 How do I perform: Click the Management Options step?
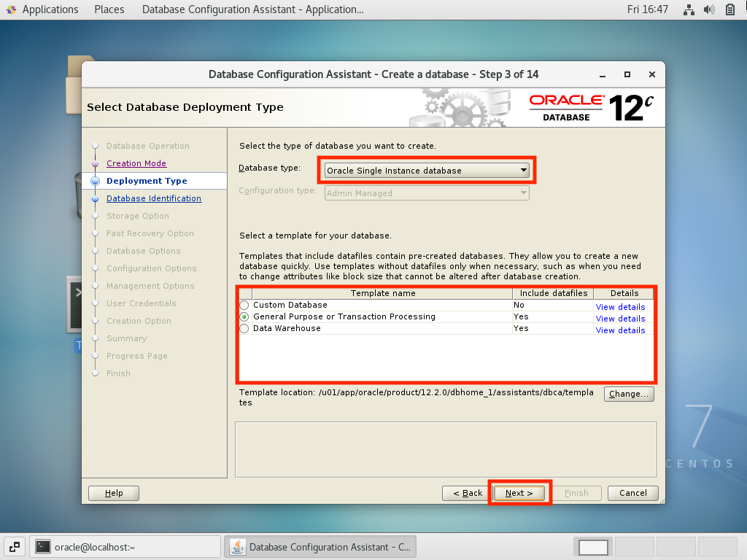click(150, 286)
